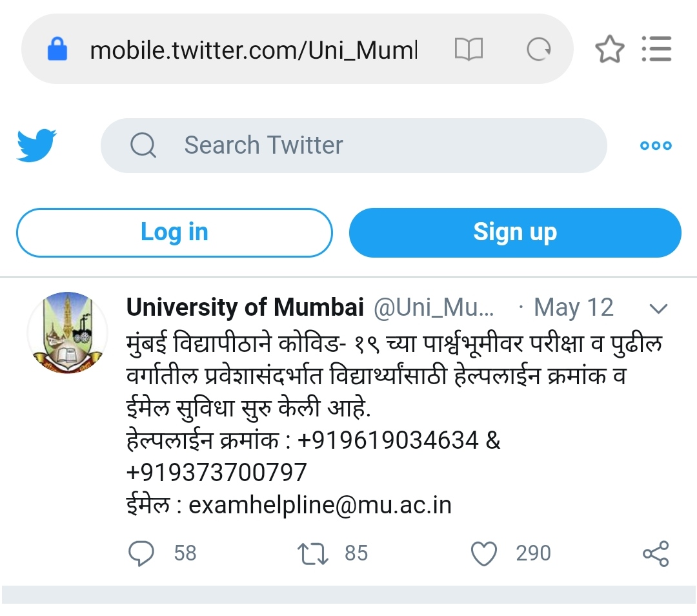The image size is (697, 616).
Task: Like the tweet with heart icon
Action: coord(484,553)
